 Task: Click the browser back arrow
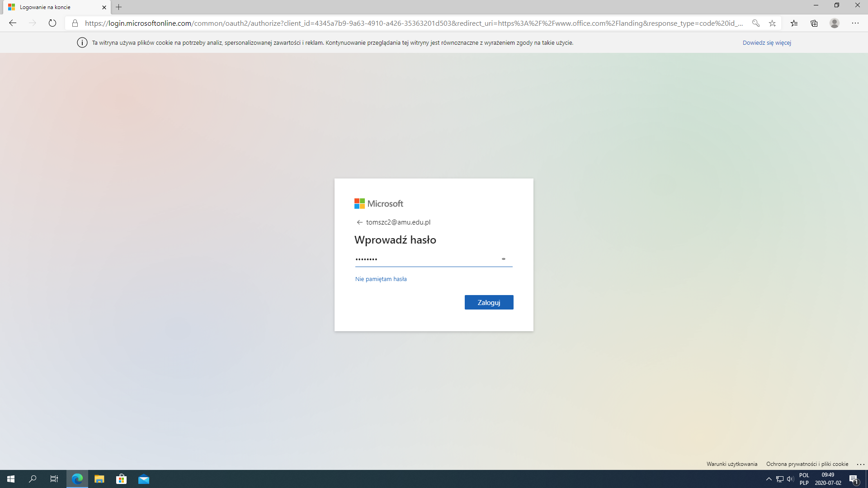[x=13, y=23]
